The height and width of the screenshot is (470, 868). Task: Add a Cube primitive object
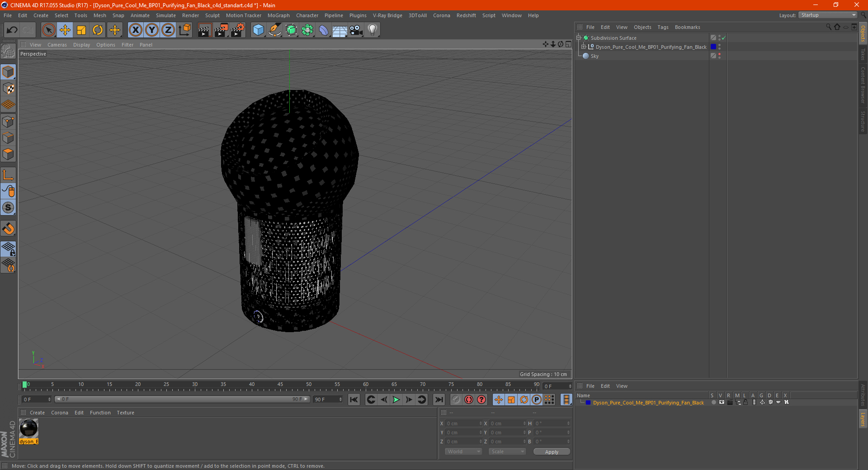pyautogui.click(x=258, y=30)
